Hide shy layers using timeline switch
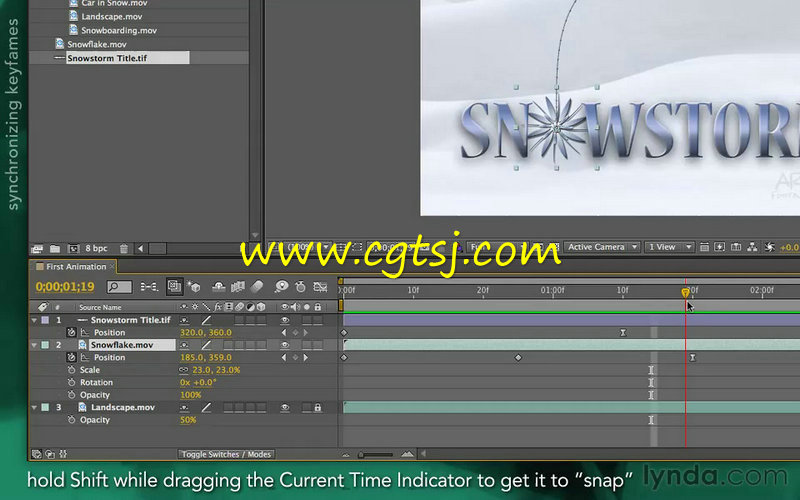The width and height of the screenshot is (800, 500). [x=218, y=287]
